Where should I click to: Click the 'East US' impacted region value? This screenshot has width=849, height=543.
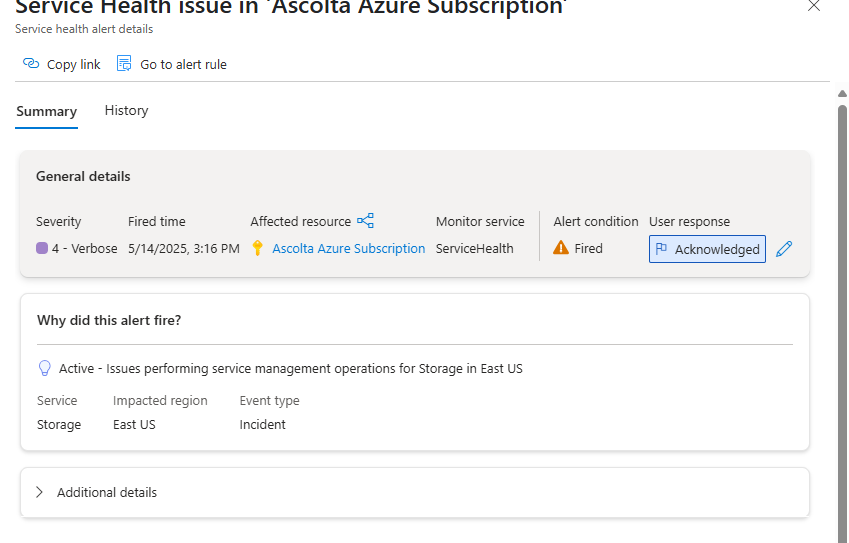[134, 425]
